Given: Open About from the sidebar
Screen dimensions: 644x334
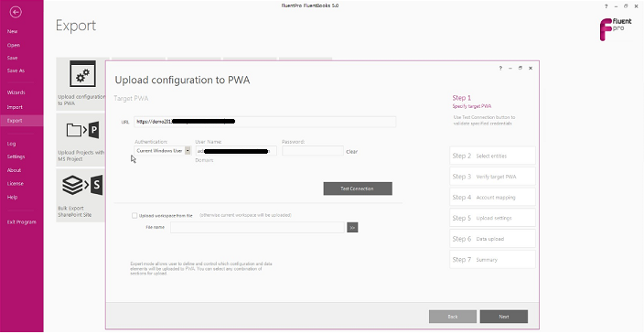Looking at the screenshot, I should click(x=14, y=170).
